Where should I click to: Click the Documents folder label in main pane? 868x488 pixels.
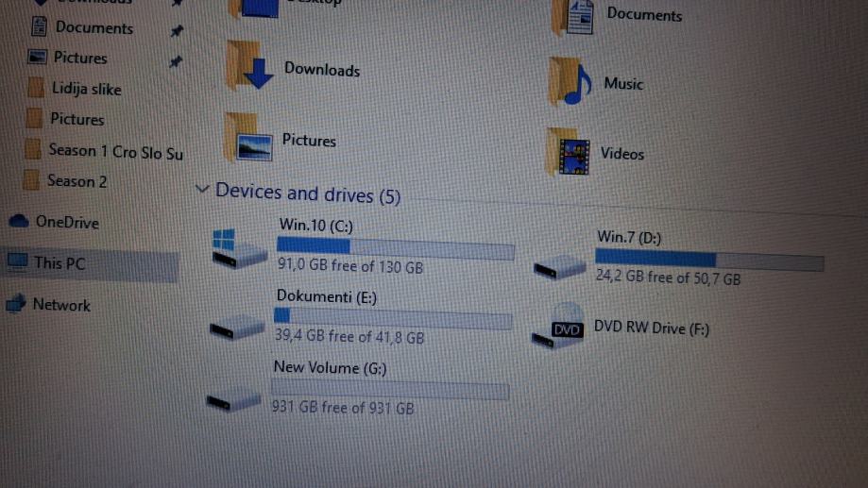tap(644, 14)
